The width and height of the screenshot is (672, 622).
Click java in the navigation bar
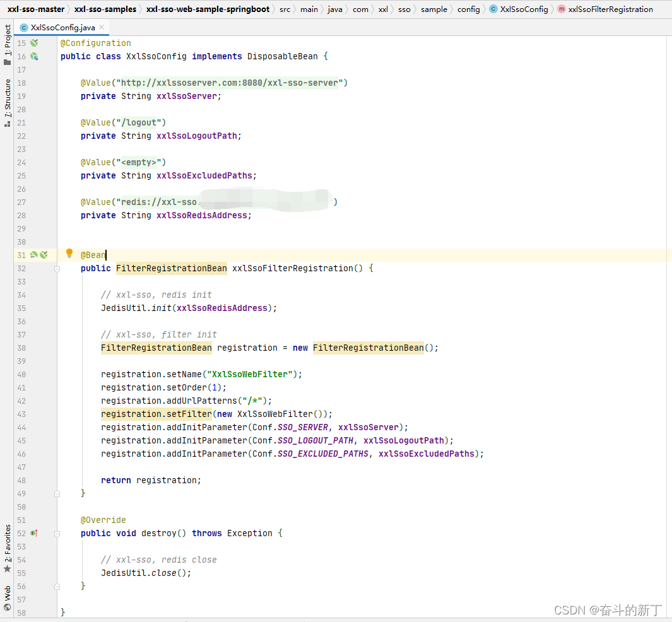point(335,9)
